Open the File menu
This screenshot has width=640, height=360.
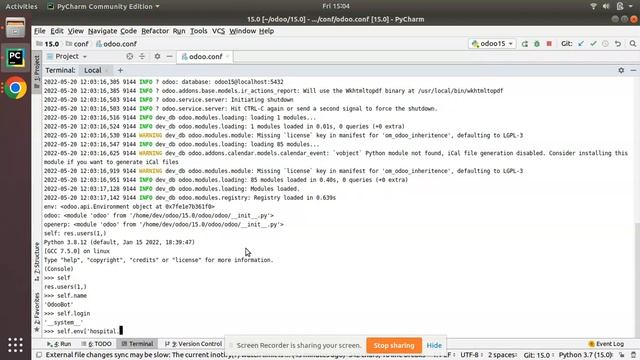pyautogui.click(x=40, y=31)
